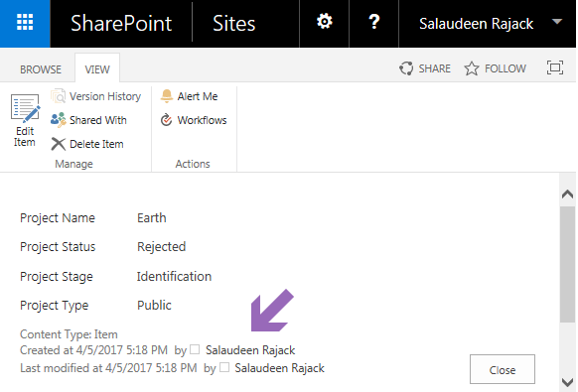Image resolution: width=578 pixels, height=392 pixels.
Task: Expand Salaudeen Rajack account dropdown arrow
Action: pos(557,22)
